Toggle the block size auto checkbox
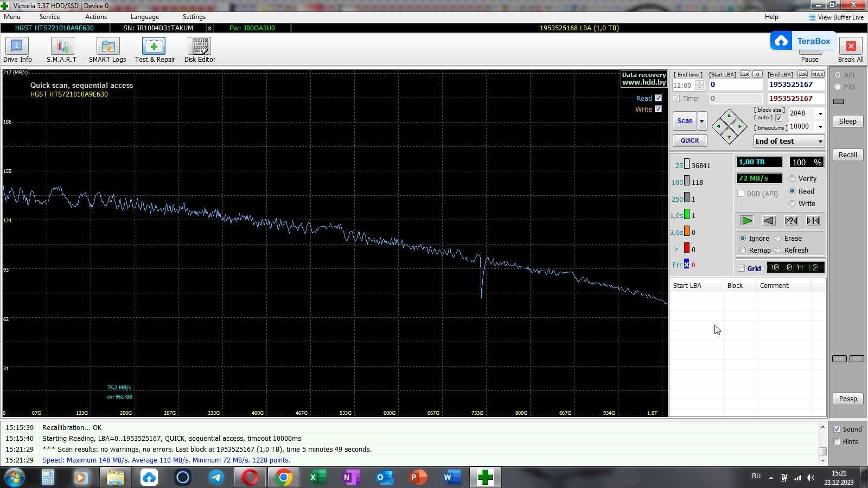 [779, 118]
